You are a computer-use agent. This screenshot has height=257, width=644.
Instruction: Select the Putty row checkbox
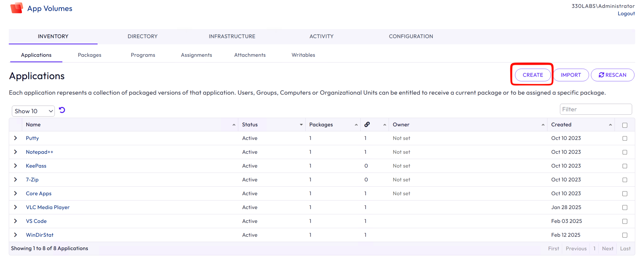pos(625,138)
